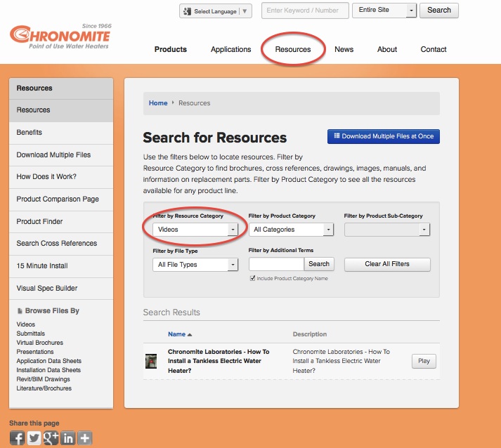Click the Resources breadcrumb text

tap(194, 103)
